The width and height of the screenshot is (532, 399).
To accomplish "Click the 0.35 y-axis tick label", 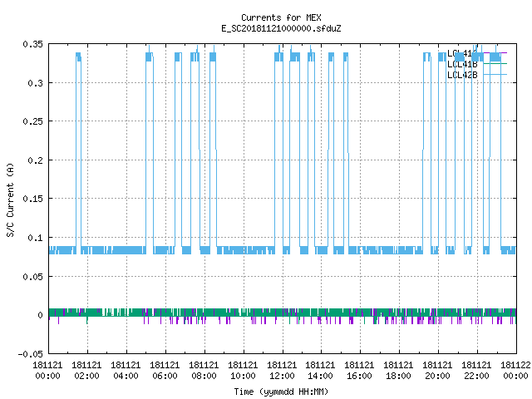I will click(x=33, y=44).
